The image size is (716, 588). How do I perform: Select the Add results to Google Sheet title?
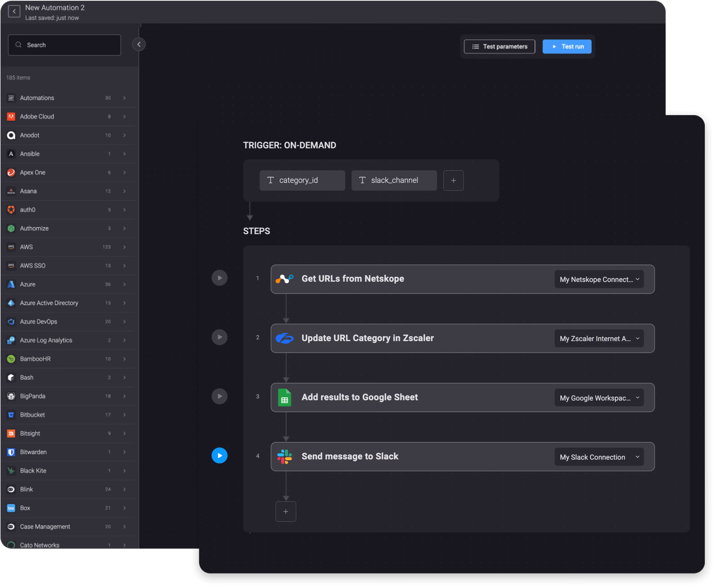pos(359,397)
